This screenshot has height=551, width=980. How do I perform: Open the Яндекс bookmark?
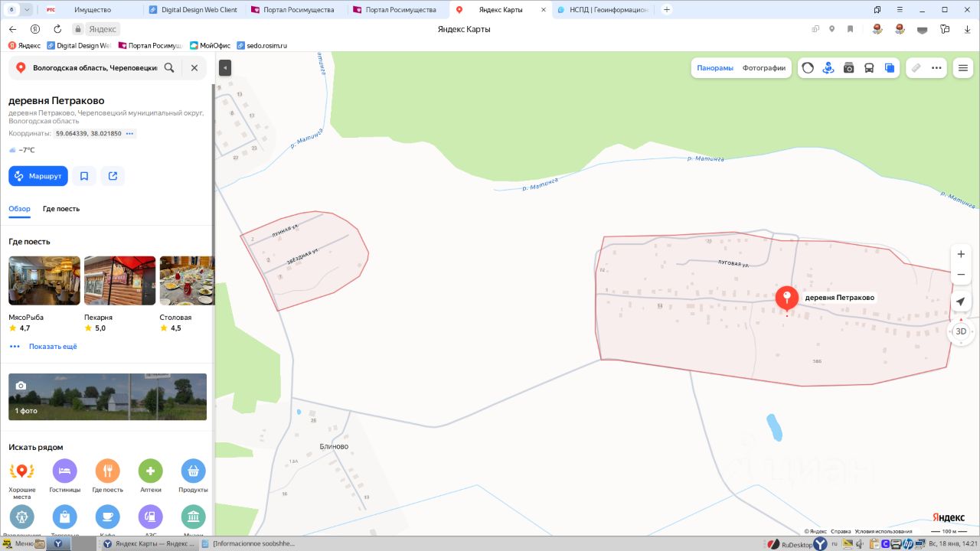tap(24, 46)
